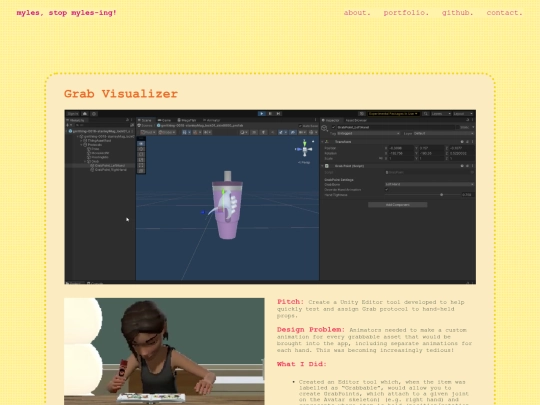This screenshot has height=405, width=540.
Task: Select the Rect tool in scene overlay
Action: pos(141,166)
